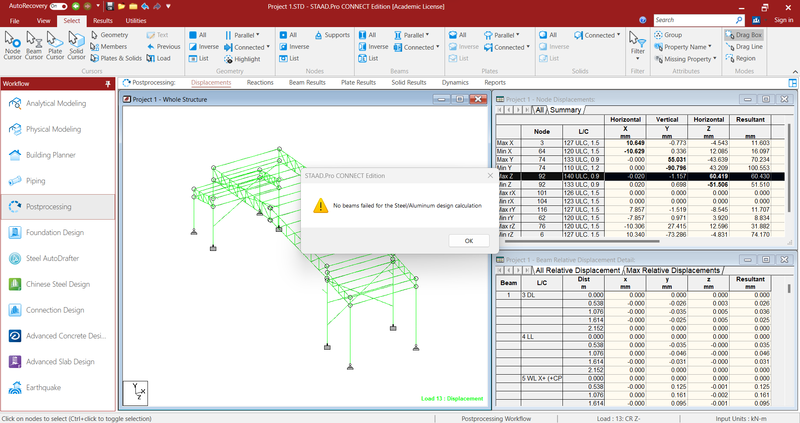The height and width of the screenshot is (423, 800).
Task: Expand Property Name dropdown
Action: 683,46
